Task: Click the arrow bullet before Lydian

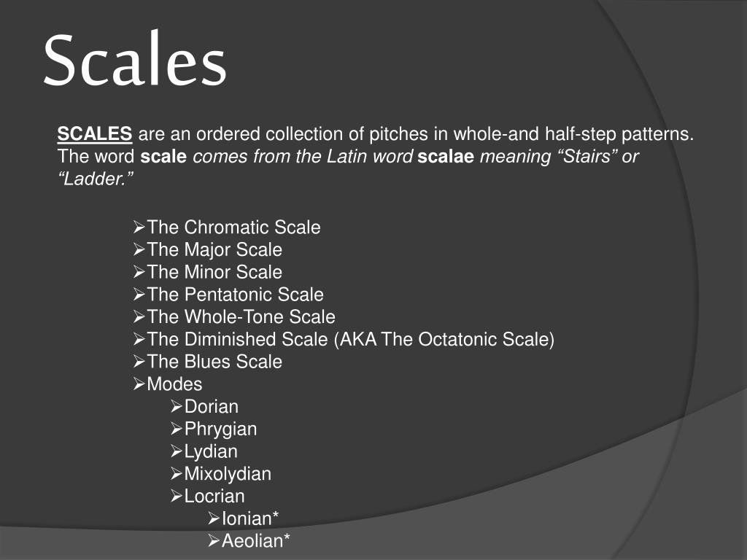Action: point(177,451)
